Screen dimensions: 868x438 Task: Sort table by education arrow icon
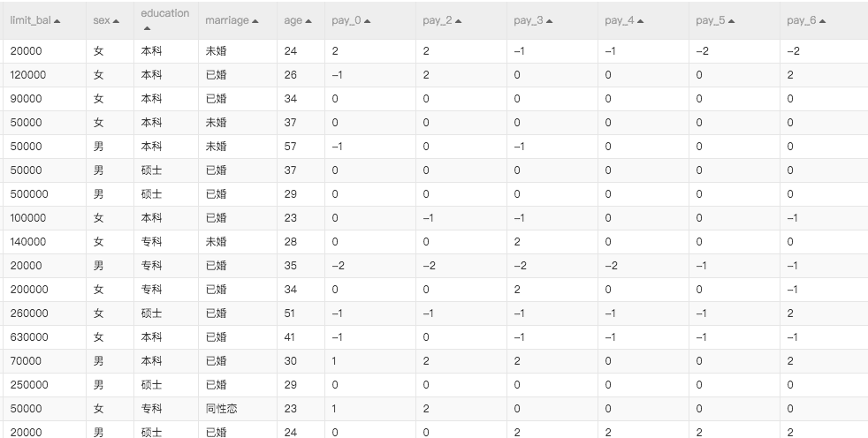pos(147,29)
